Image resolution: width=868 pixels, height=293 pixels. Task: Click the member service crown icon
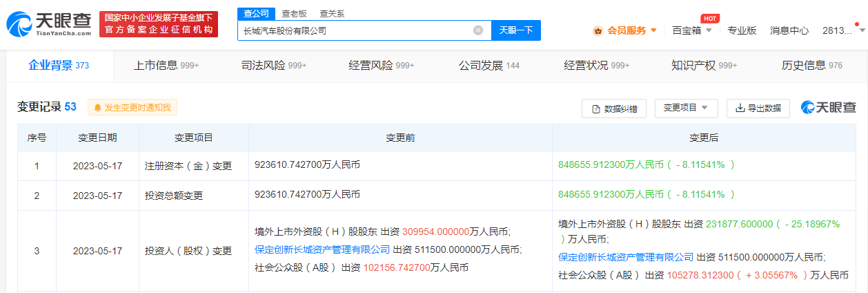tap(598, 30)
